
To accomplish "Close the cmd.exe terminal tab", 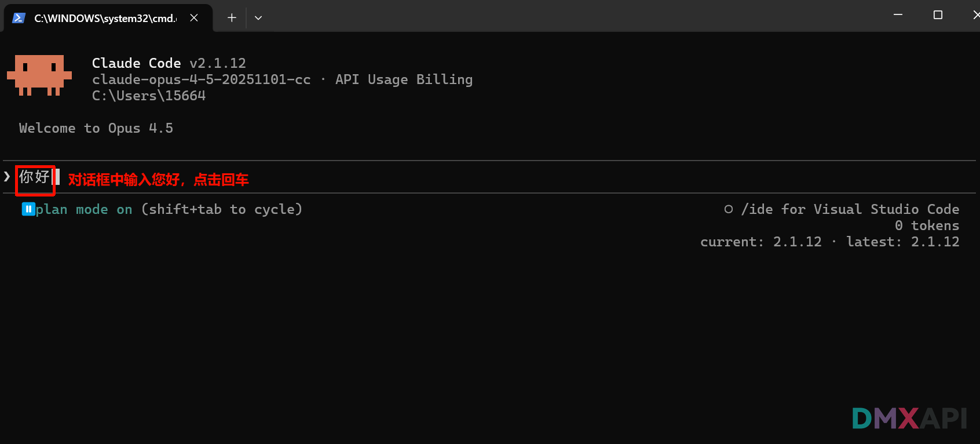I will 194,18.
